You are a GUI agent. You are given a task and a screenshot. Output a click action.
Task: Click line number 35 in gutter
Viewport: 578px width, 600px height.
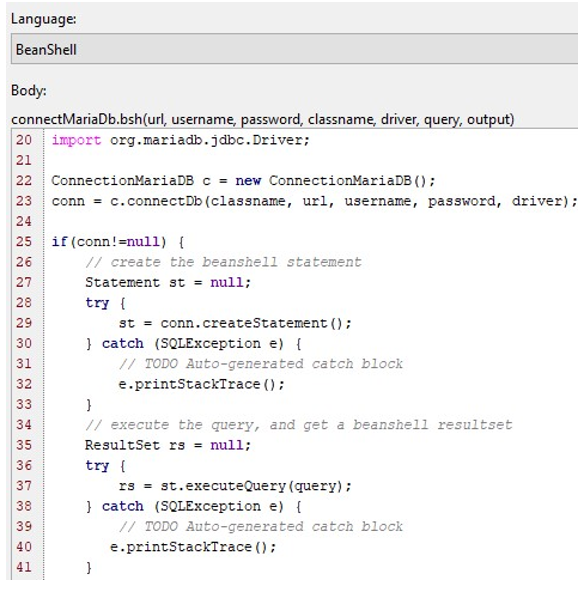tap(24, 445)
